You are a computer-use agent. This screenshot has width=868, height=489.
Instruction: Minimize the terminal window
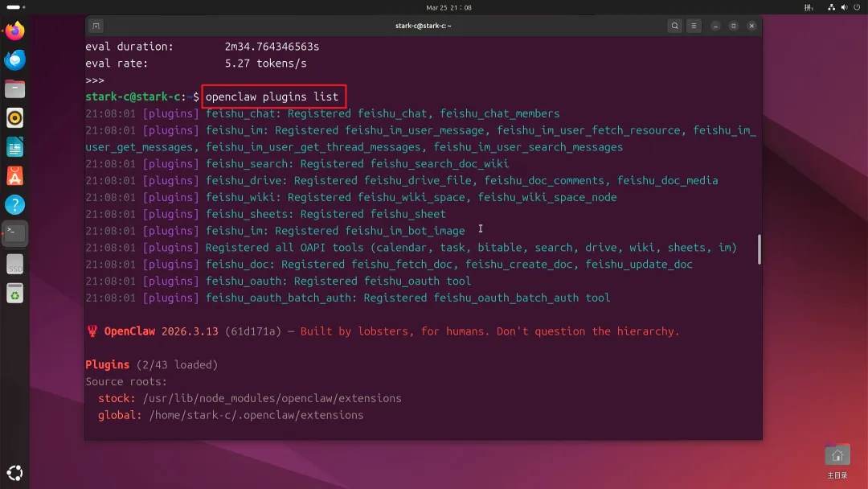click(716, 26)
